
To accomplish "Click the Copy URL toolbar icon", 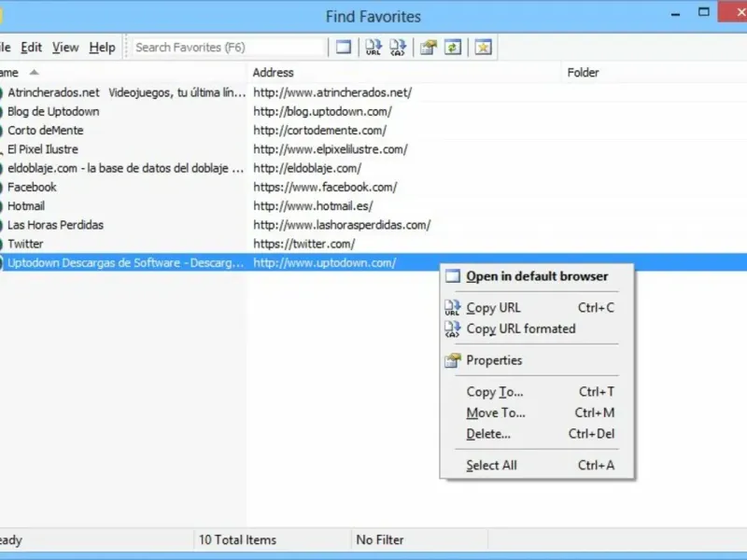I will (x=373, y=48).
